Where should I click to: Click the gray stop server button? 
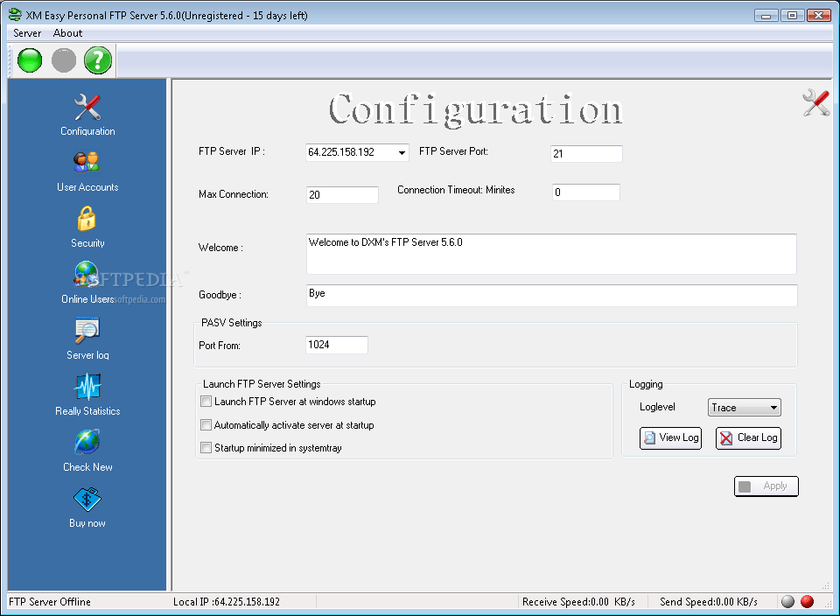pyautogui.click(x=64, y=60)
